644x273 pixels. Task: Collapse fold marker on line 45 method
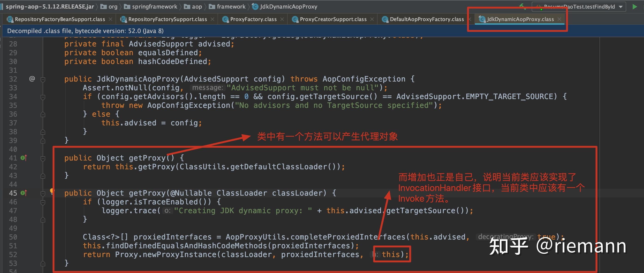[43, 193]
